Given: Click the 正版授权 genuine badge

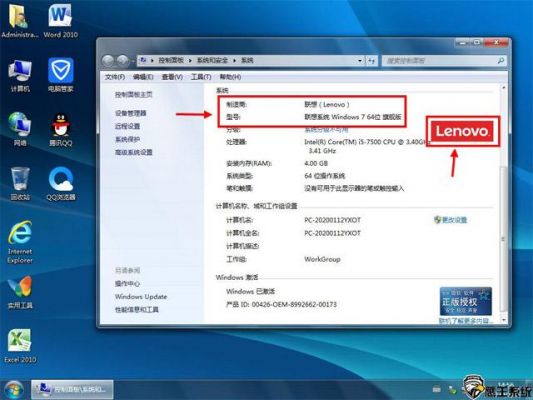Looking at the screenshot, I should click(x=465, y=301).
